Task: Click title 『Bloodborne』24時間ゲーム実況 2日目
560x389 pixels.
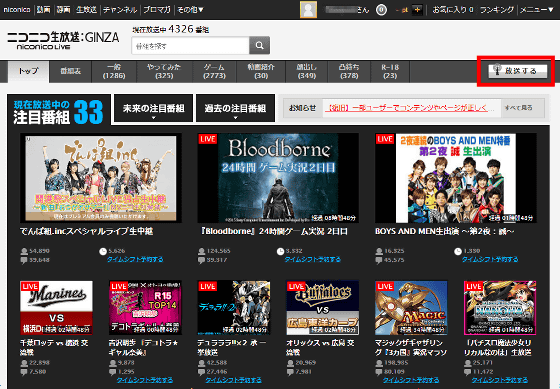Action: [x=273, y=231]
